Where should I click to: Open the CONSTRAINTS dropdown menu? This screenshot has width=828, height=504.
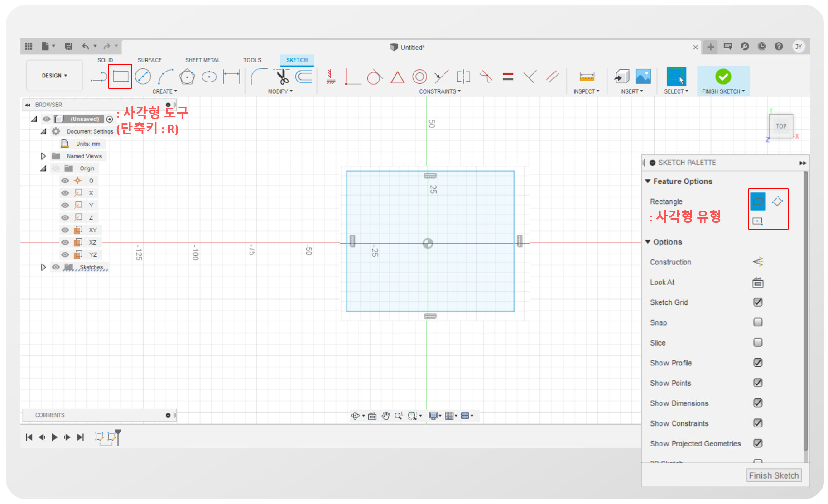pyautogui.click(x=440, y=91)
